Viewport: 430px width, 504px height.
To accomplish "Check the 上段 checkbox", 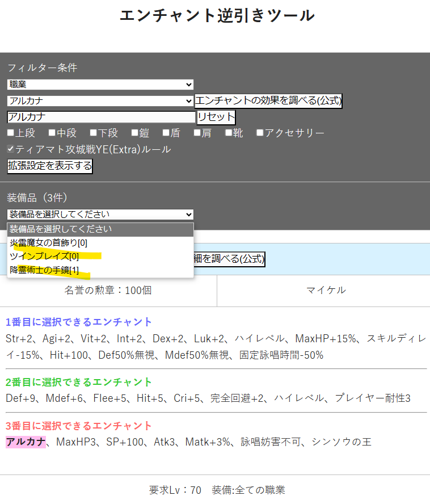I will (11, 133).
